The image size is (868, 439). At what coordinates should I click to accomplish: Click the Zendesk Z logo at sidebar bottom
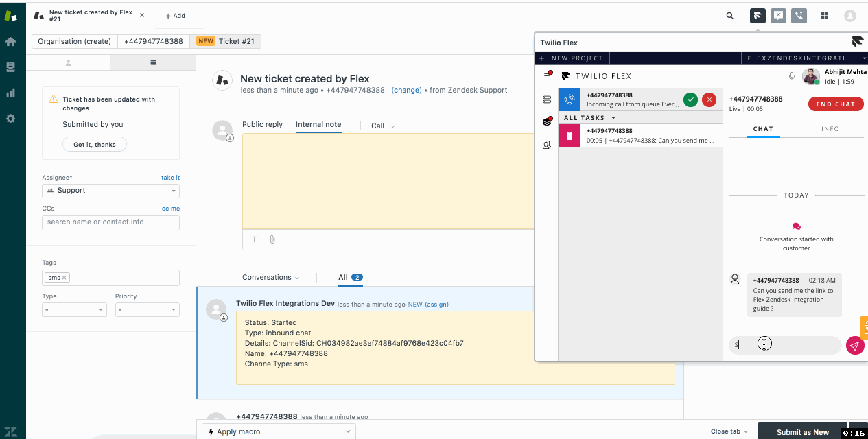pos(11,433)
